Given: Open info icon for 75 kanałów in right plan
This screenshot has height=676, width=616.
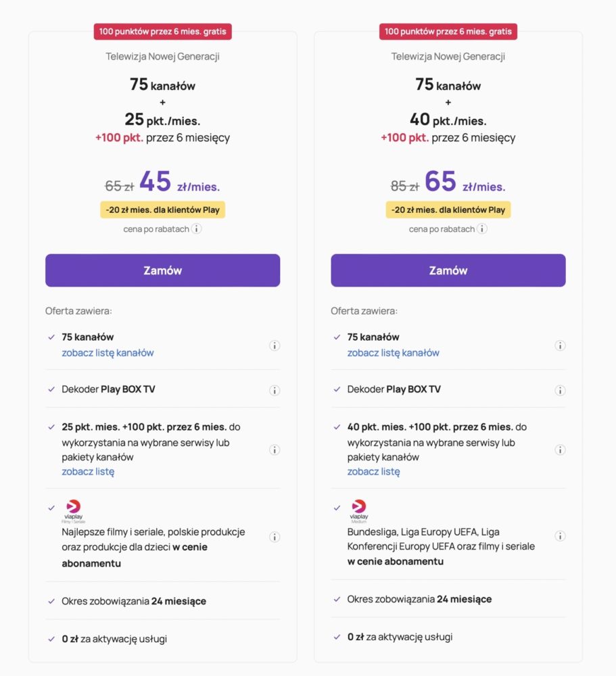Looking at the screenshot, I should [560, 345].
